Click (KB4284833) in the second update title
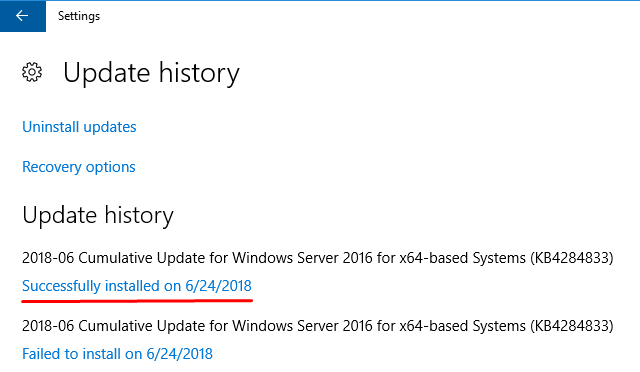Image resolution: width=640 pixels, height=372 pixels. [572, 326]
